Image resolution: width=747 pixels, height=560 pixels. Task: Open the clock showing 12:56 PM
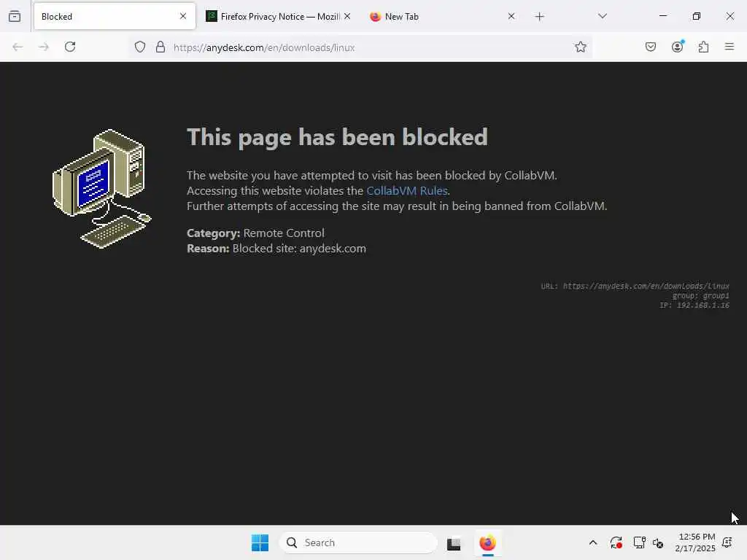[694, 542]
